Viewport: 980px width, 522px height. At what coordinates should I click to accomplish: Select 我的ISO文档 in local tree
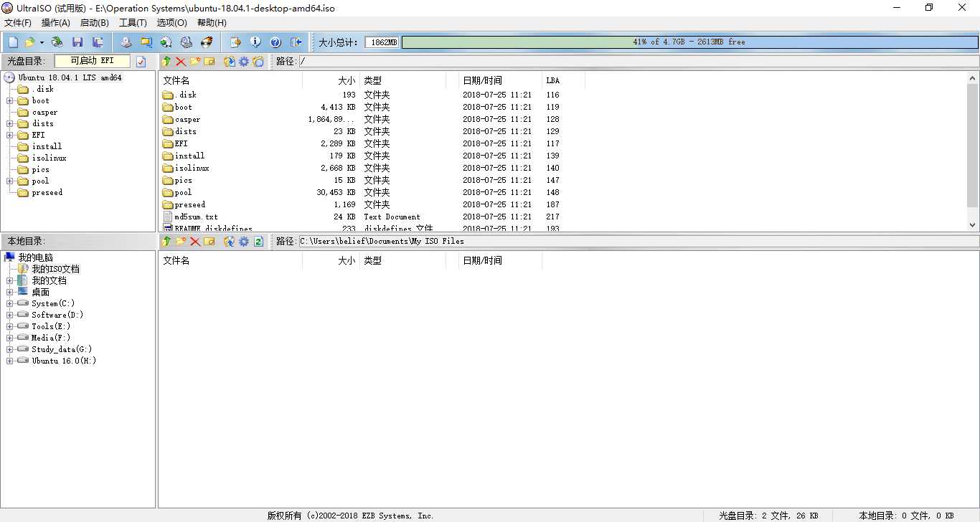[x=55, y=270]
